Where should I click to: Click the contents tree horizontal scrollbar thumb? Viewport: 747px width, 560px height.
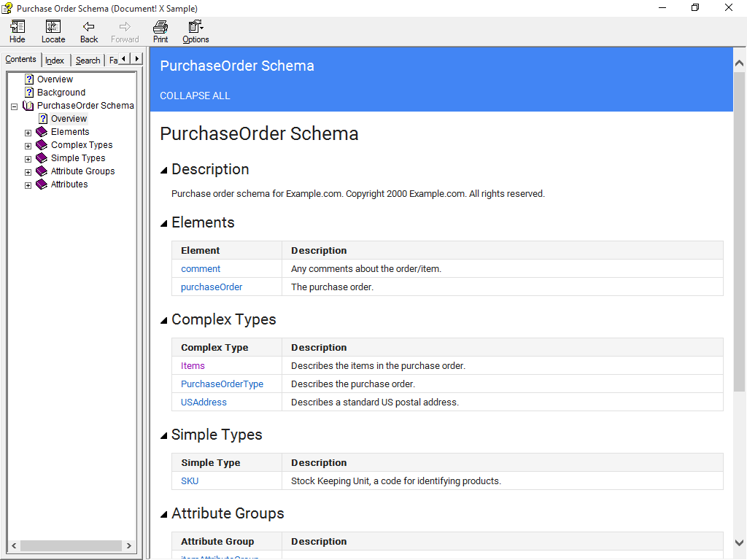[x=71, y=545]
